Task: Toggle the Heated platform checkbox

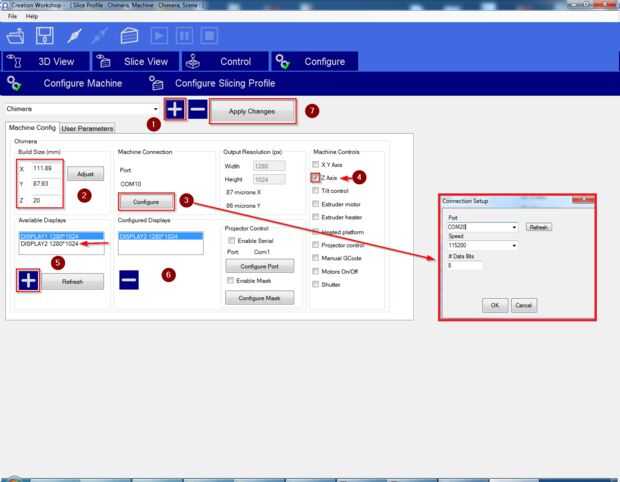Action: coord(316,232)
